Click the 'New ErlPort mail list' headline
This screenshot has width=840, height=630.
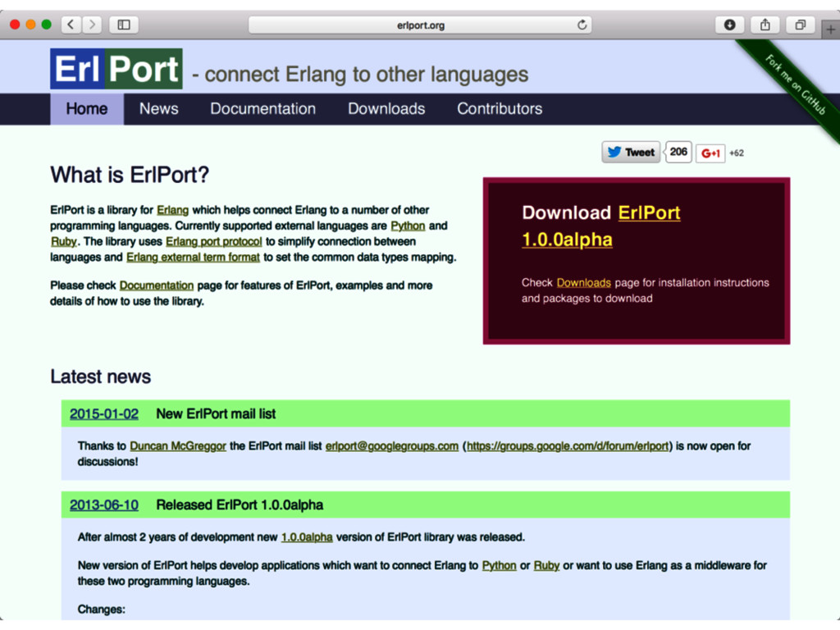tap(216, 413)
